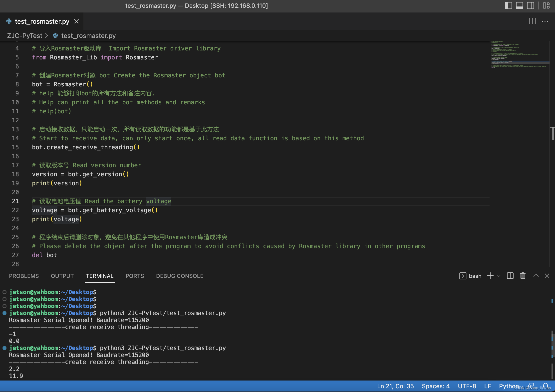The image size is (555, 392).
Task: Kill terminal with the trash icon
Action: click(523, 276)
